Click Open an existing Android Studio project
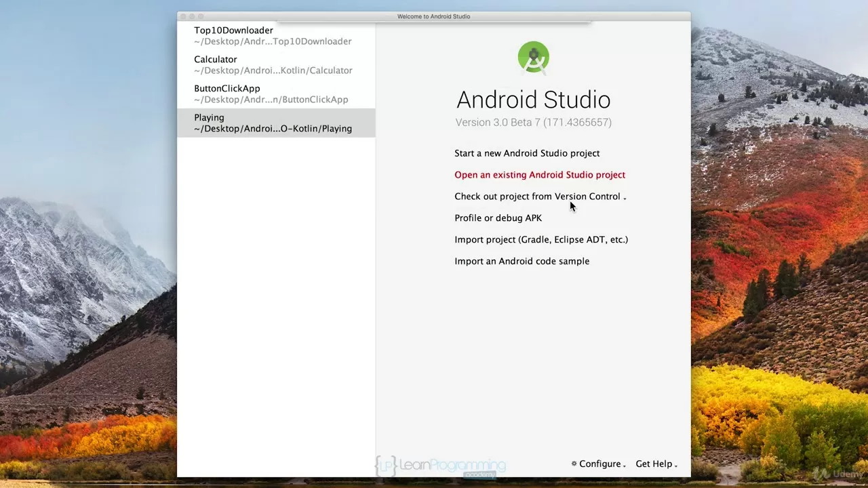 (x=540, y=175)
